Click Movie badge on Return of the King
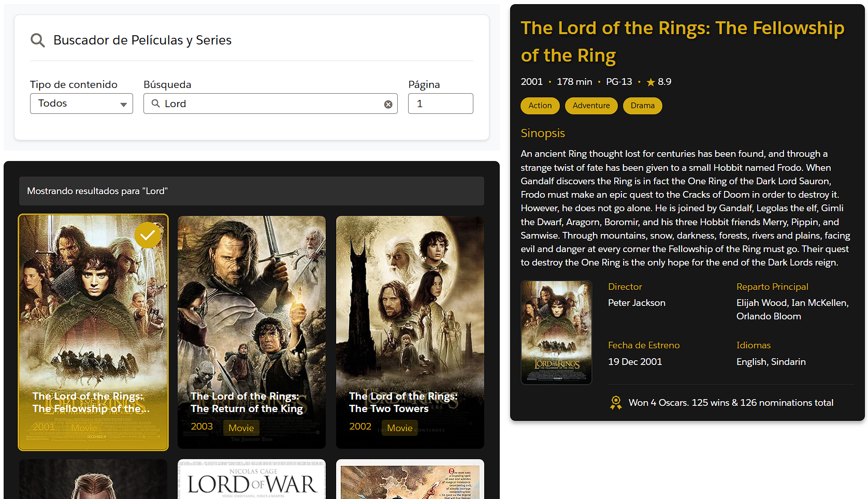Screen dimensions: 868x499 (241, 428)
